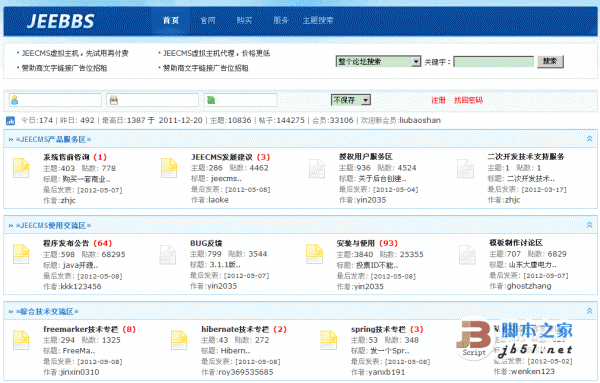Click the 模板制作讨论区 forum folder icon
Image resolution: width=600 pixels, height=383 pixels.
(x=467, y=255)
